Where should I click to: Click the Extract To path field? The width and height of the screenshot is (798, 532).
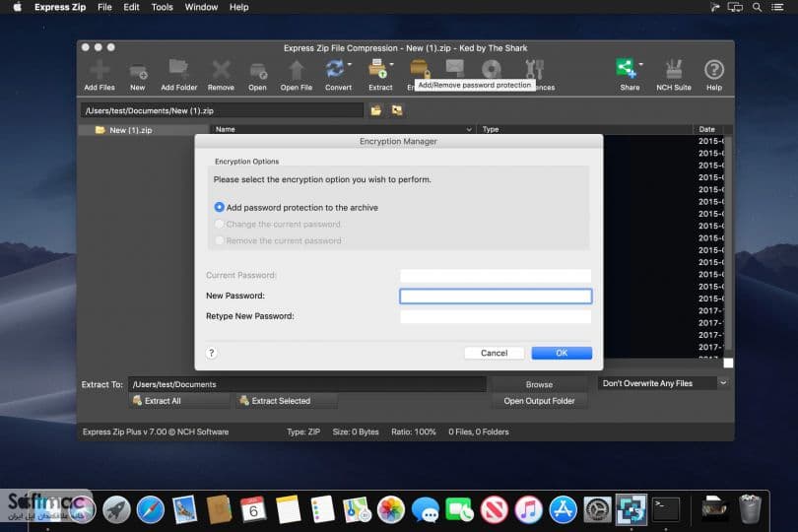click(306, 384)
